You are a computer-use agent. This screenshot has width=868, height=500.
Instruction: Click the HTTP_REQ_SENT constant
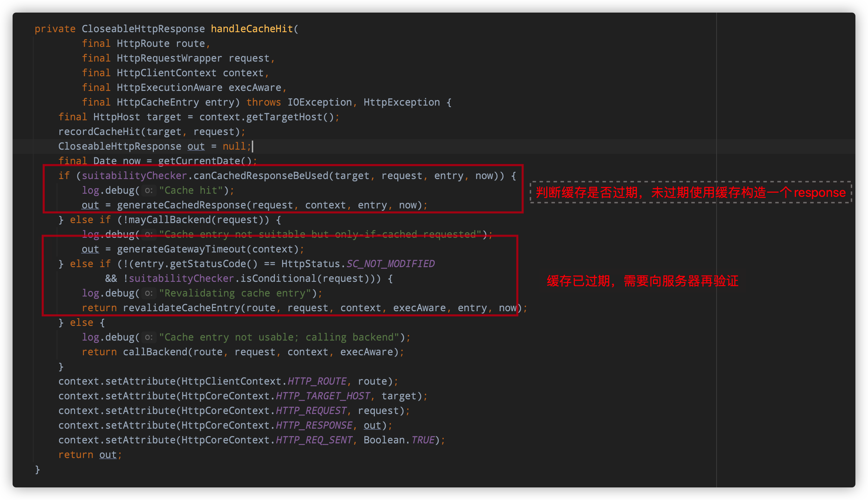[x=314, y=440]
